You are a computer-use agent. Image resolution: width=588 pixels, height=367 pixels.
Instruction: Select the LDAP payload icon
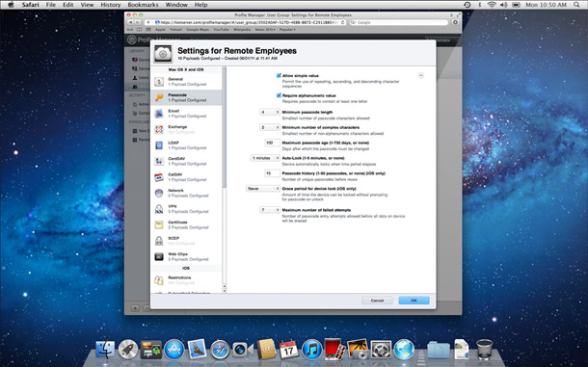pyautogui.click(x=159, y=145)
